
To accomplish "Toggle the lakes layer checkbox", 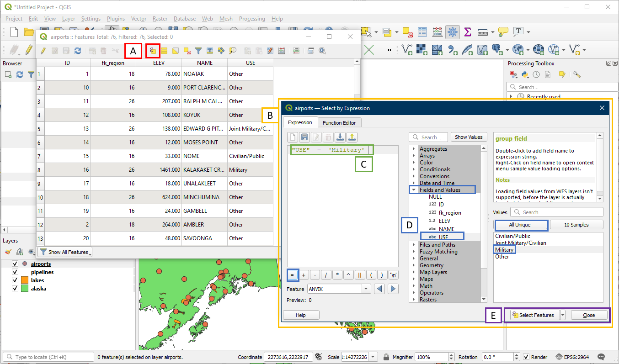I will tap(15, 280).
